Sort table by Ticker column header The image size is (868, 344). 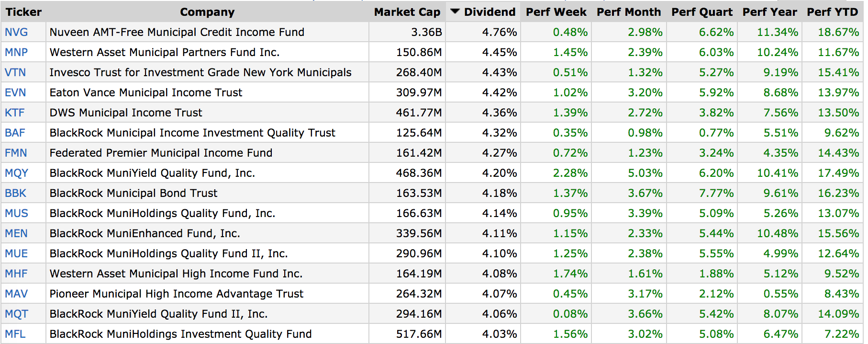coord(23,12)
